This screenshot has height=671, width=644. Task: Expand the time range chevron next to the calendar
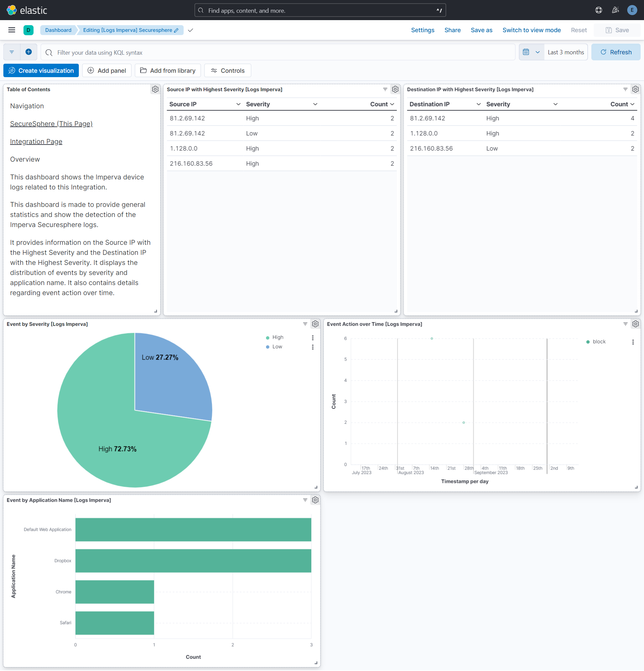(x=537, y=52)
